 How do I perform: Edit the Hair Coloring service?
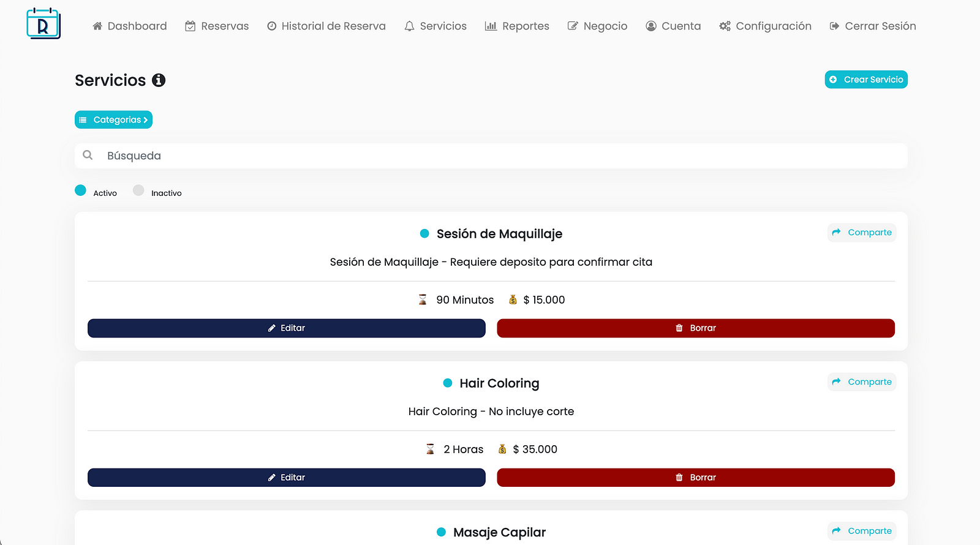pos(287,478)
